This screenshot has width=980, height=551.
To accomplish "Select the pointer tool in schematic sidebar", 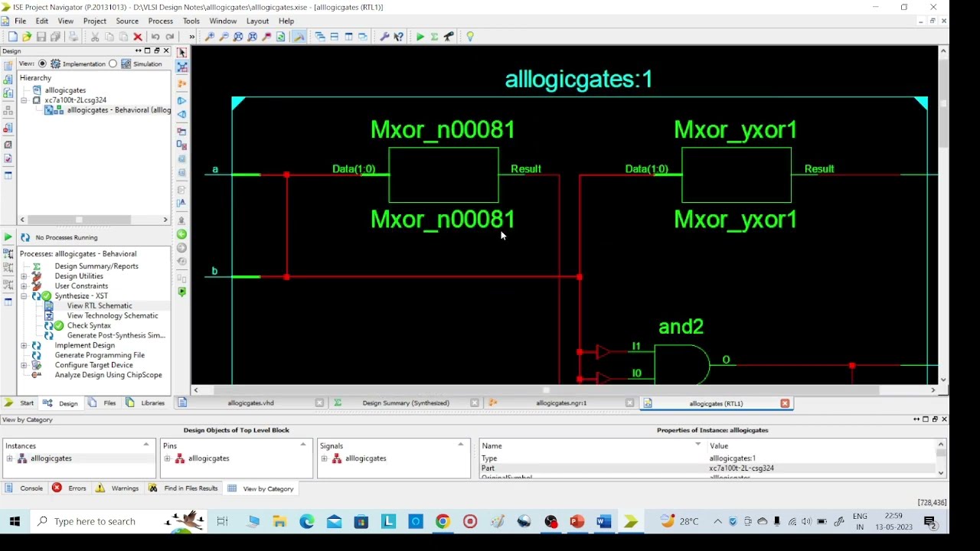I will tap(181, 53).
